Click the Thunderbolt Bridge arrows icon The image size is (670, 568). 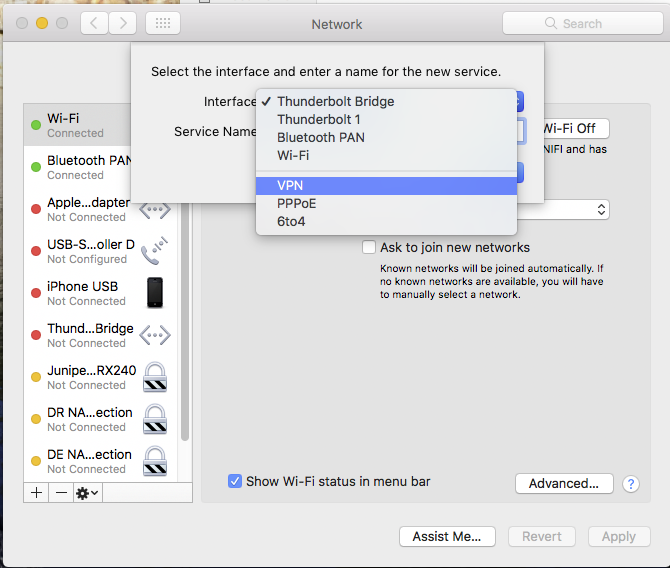click(x=155, y=335)
